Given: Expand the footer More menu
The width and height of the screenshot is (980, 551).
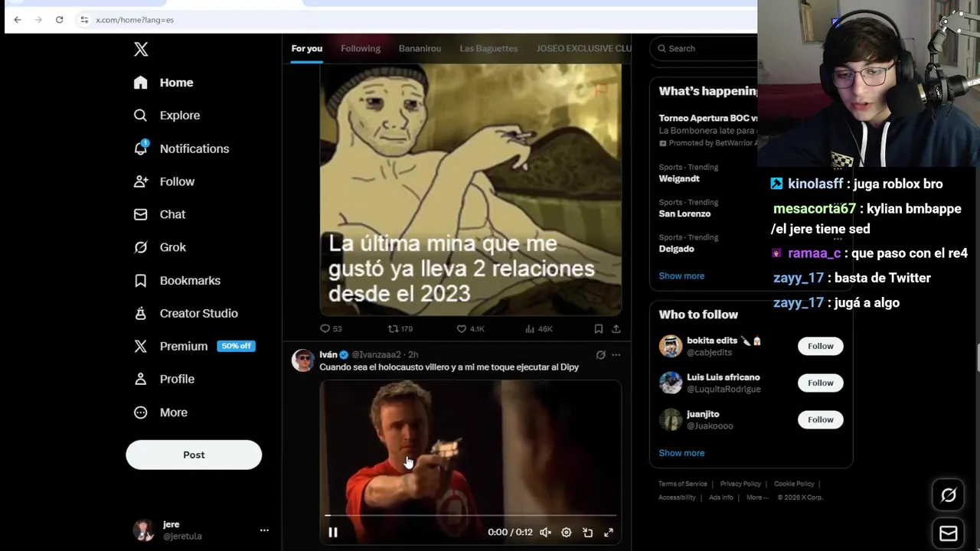Looking at the screenshot, I should coord(757,497).
